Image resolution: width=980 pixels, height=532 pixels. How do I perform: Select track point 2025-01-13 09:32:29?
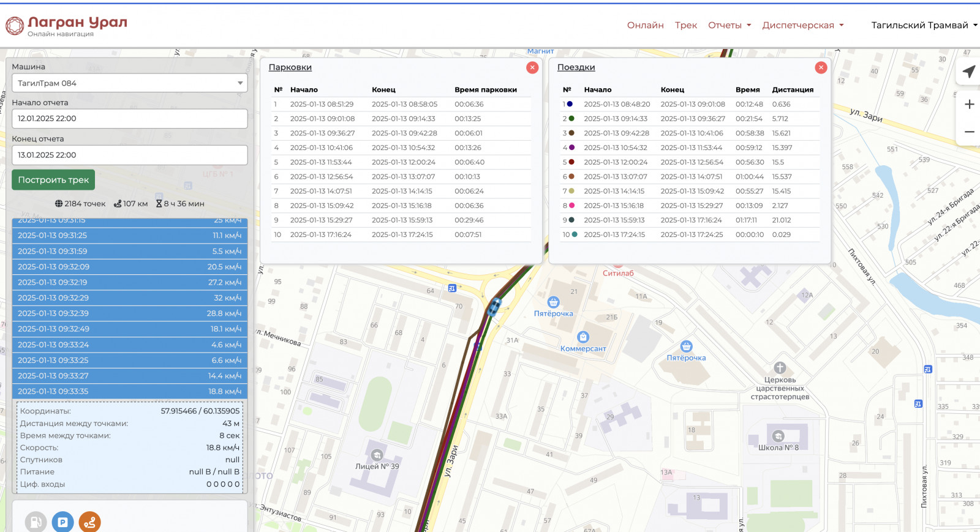pyautogui.click(x=130, y=298)
